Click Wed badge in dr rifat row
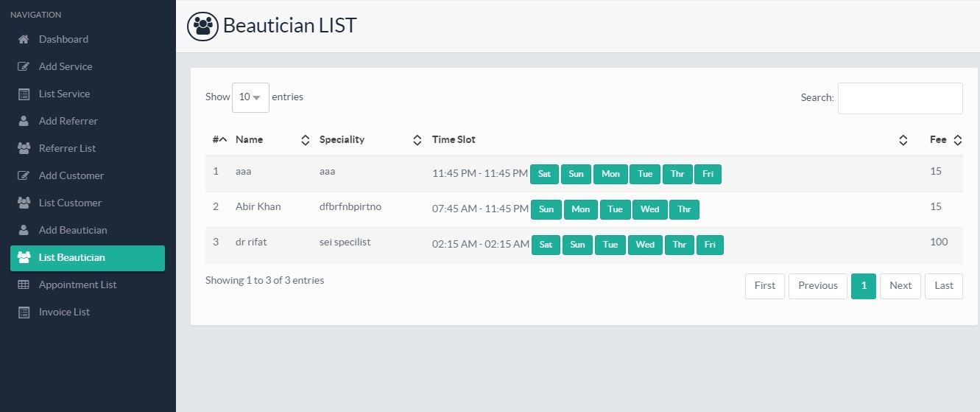The width and height of the screenshot is (980, 412). [645, 245]
